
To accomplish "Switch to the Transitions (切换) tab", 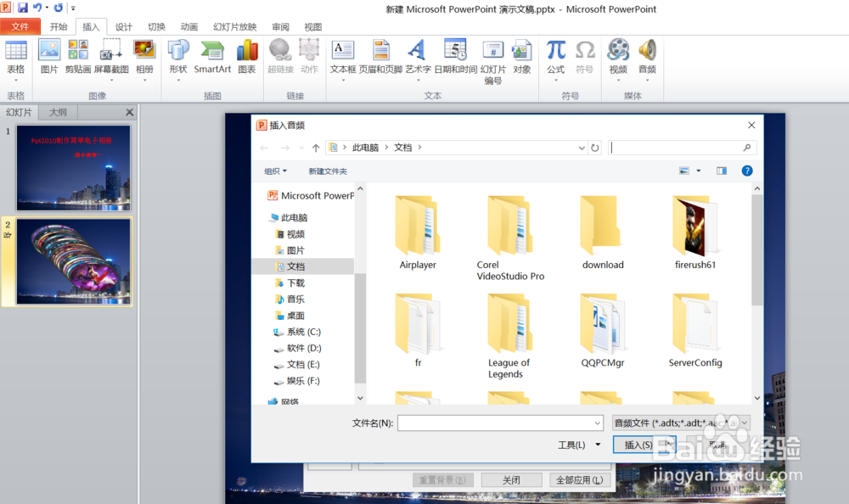I will tap(156, 26).
